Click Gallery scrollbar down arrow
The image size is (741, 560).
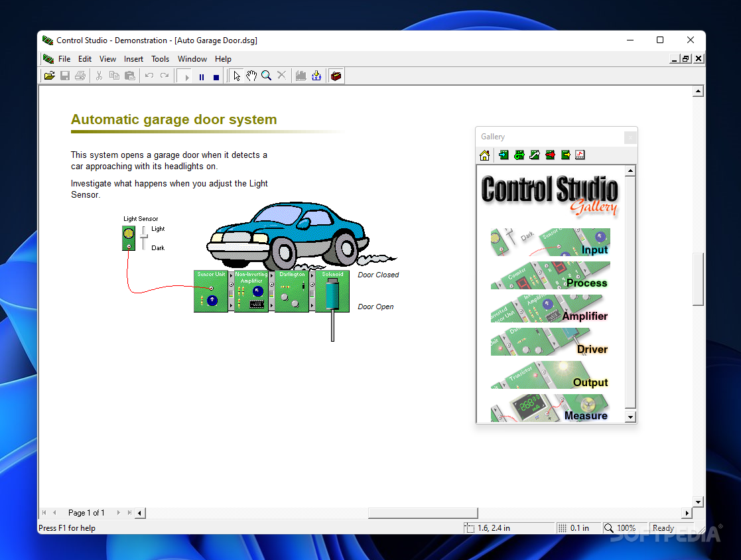[630, 417]
